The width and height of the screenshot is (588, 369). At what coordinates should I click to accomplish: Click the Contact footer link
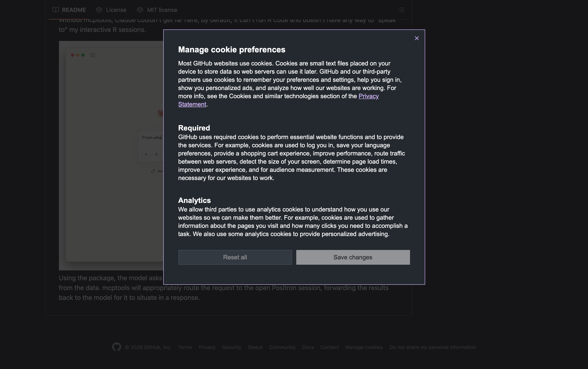tap(329, 347)
